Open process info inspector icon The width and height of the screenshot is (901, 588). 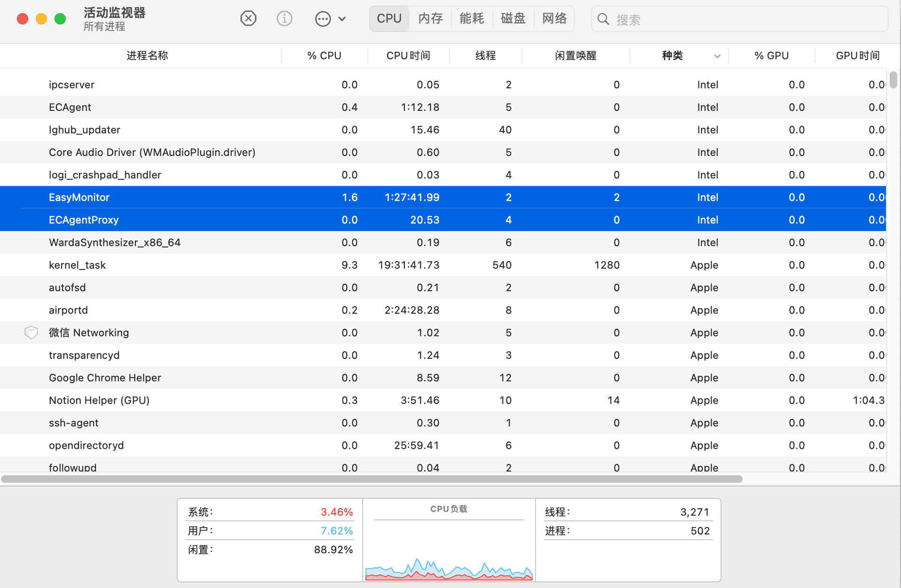[x=284, y=19]
